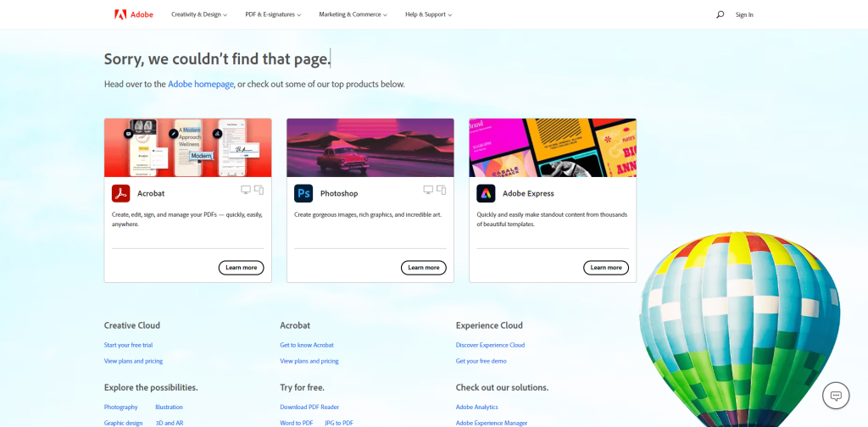Expand the Creativity & Design menu

(x=199, y=14)
